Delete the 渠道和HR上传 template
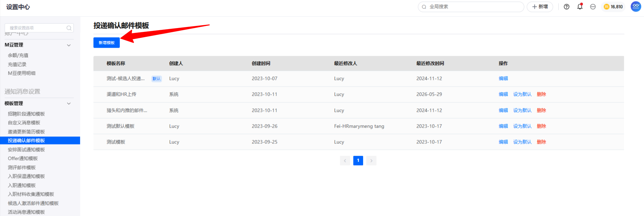644x216 pixels. [x=541, y=94]
